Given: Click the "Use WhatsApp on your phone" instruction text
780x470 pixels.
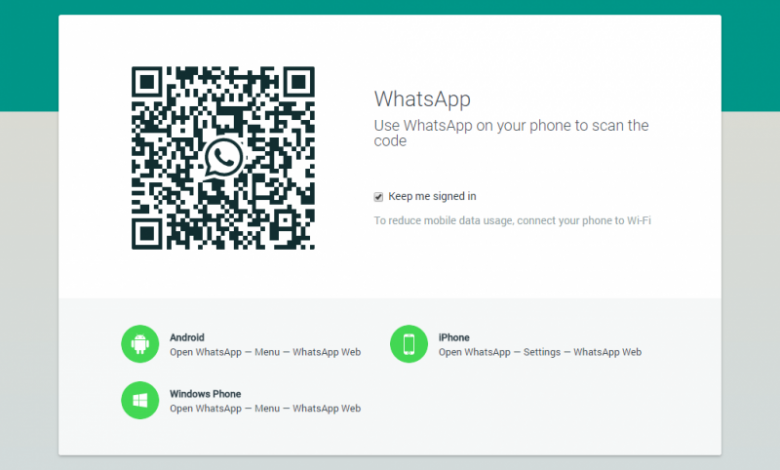Looking at the screenshot, I should [511, 133].
